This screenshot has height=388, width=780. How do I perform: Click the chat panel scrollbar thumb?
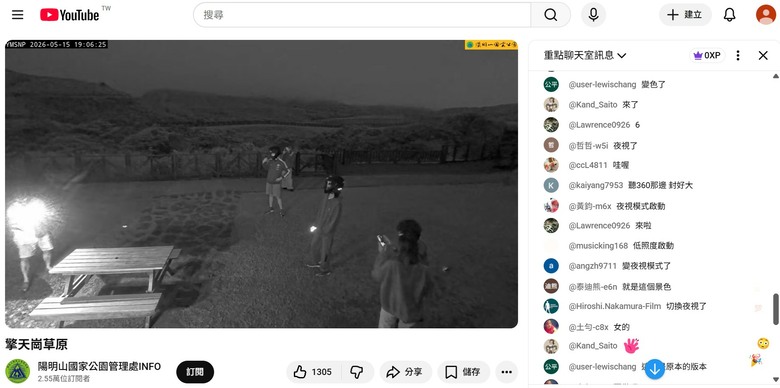pos(775,309)
